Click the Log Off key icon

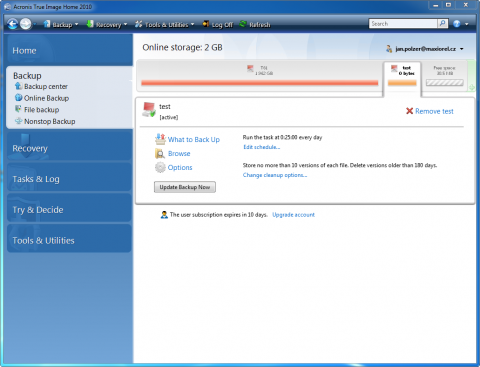(x=206, y=24)
